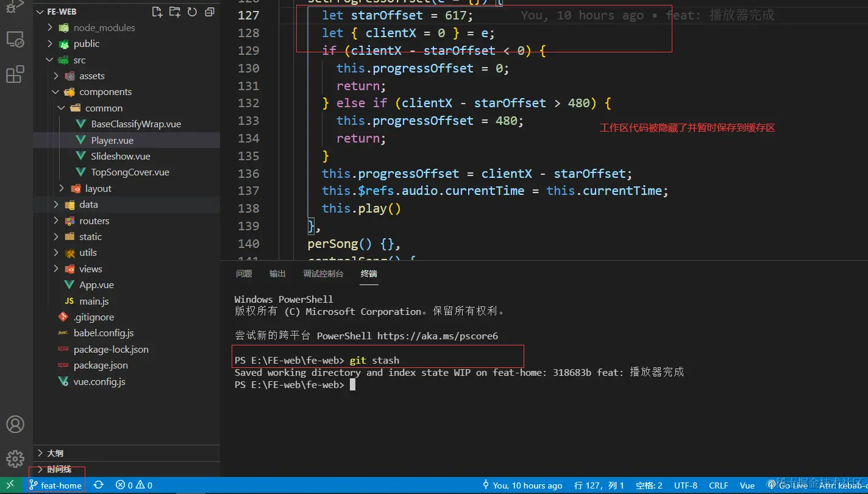Open the Remote Explorer view in the activity bar
This screenshot has height=494, width=868.
point(15,40)
